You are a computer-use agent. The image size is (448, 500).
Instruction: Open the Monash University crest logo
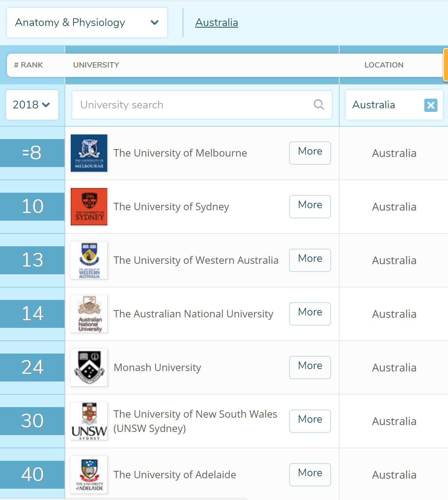pos(89,368)
